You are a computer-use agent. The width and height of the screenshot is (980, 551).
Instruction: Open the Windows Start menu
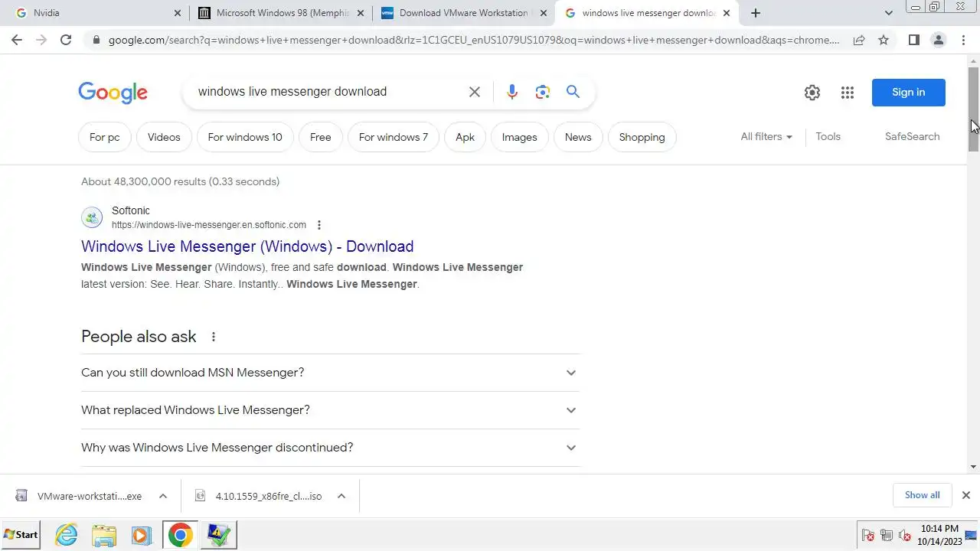pos(21,535)
